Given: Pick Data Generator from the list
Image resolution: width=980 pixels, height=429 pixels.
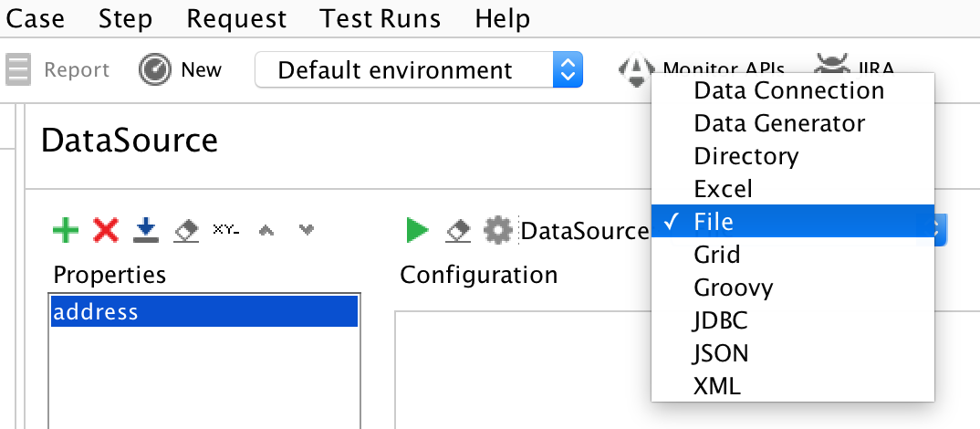Looking at the screenshot, I should pyautogui.click(x=779, y=123).
